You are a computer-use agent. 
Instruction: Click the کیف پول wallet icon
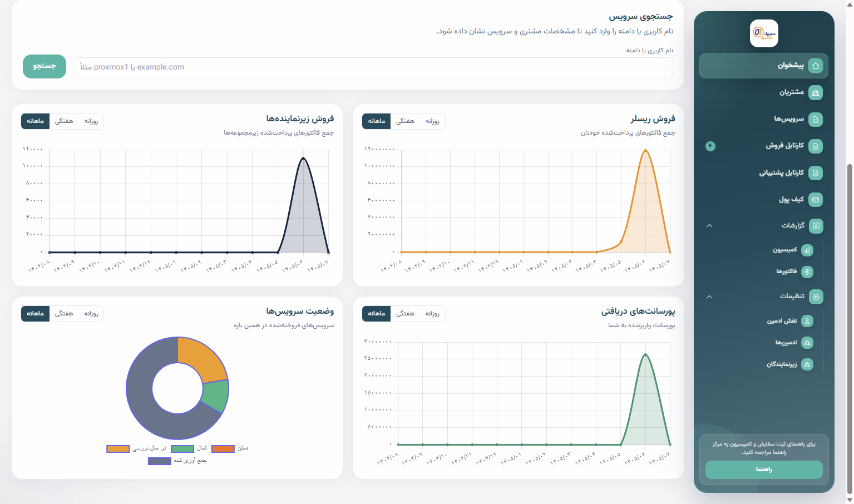point(816,199)
